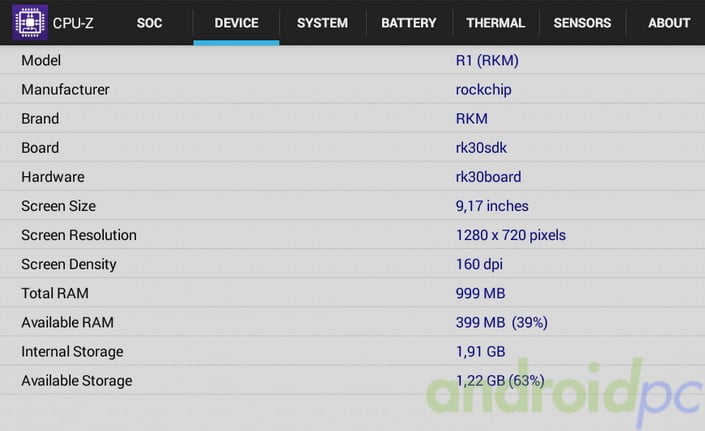Select the Screen Density 160 dpi value

(479, 264)
